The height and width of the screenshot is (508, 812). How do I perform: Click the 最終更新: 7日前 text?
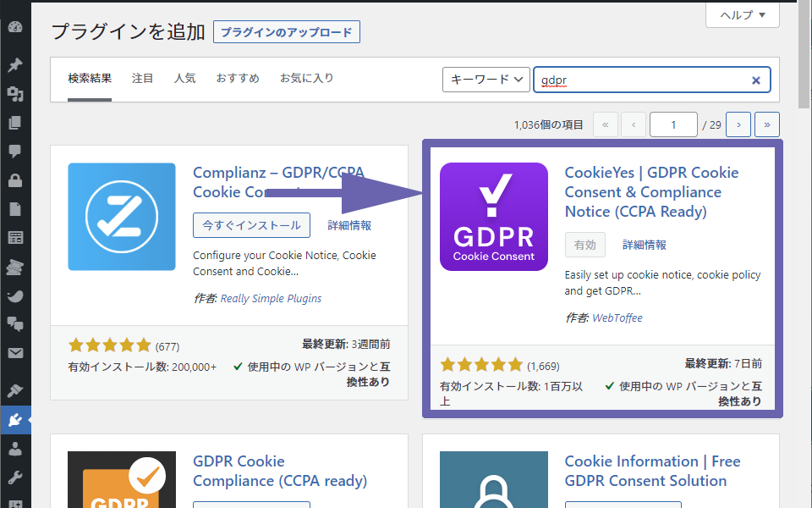(723, 363)
